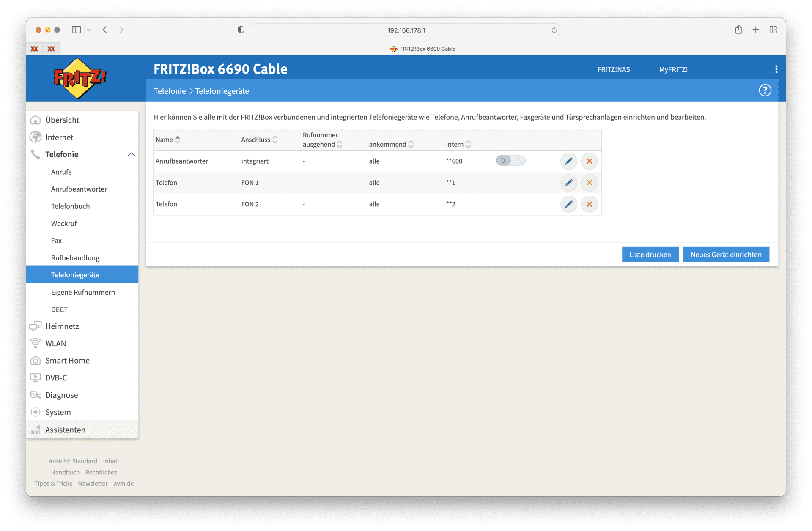Open the Rechtliches footer link

(x=101, y=472)
